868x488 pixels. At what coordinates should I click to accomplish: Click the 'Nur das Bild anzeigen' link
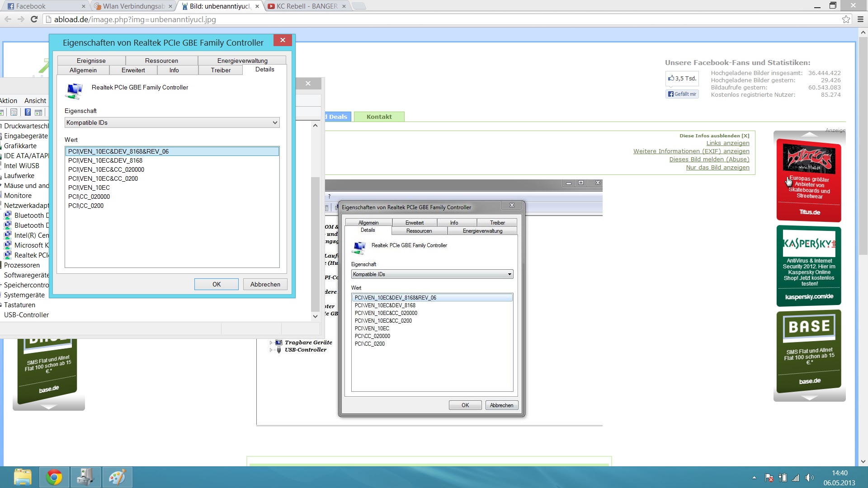point(717,167)
